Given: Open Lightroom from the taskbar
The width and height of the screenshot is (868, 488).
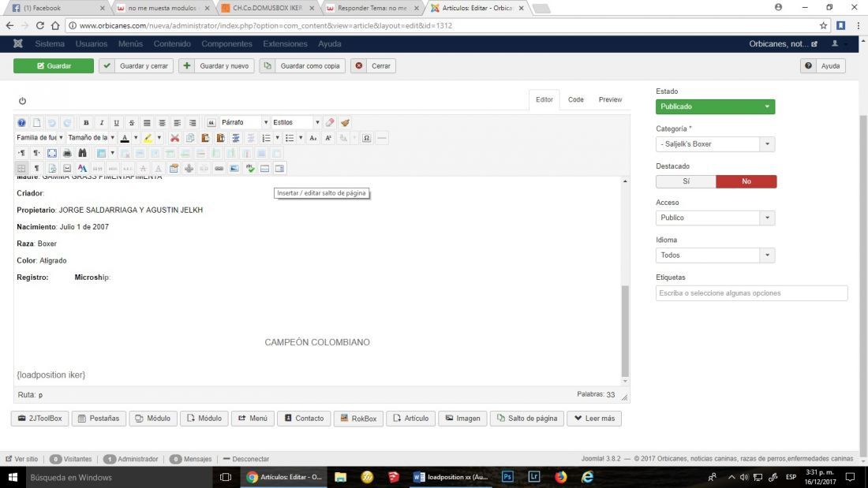Looking at the screenshot, I should tap(534, 477).
